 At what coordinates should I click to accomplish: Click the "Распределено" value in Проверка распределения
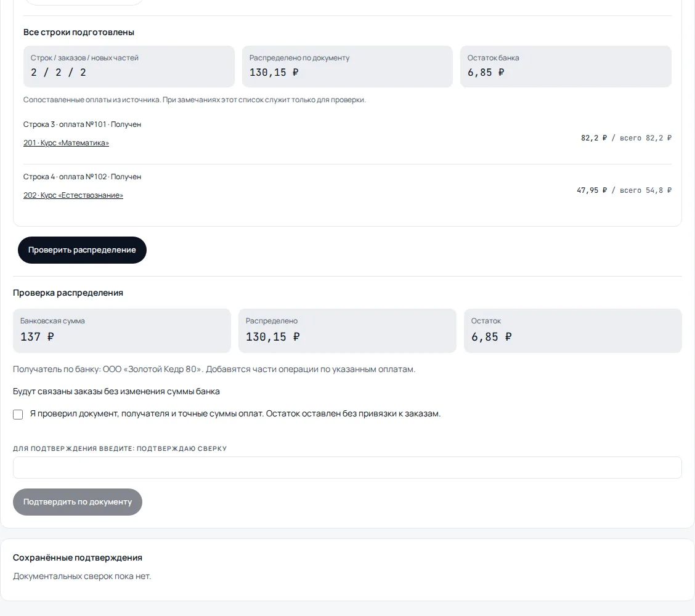272,337
